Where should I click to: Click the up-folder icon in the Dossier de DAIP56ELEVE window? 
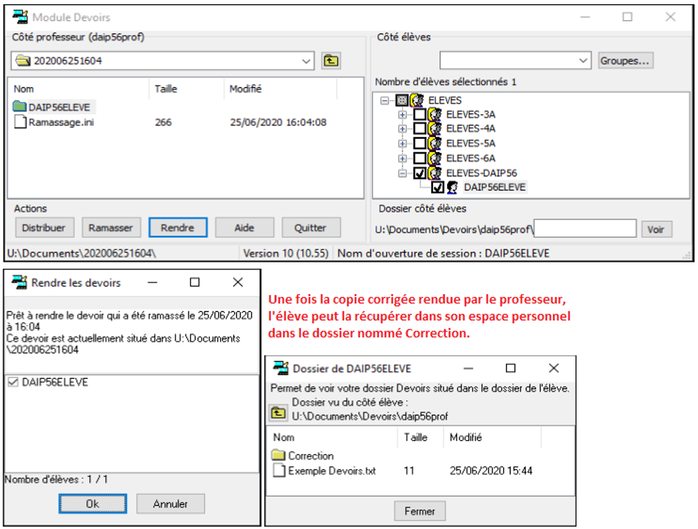[x=279, y=412]
